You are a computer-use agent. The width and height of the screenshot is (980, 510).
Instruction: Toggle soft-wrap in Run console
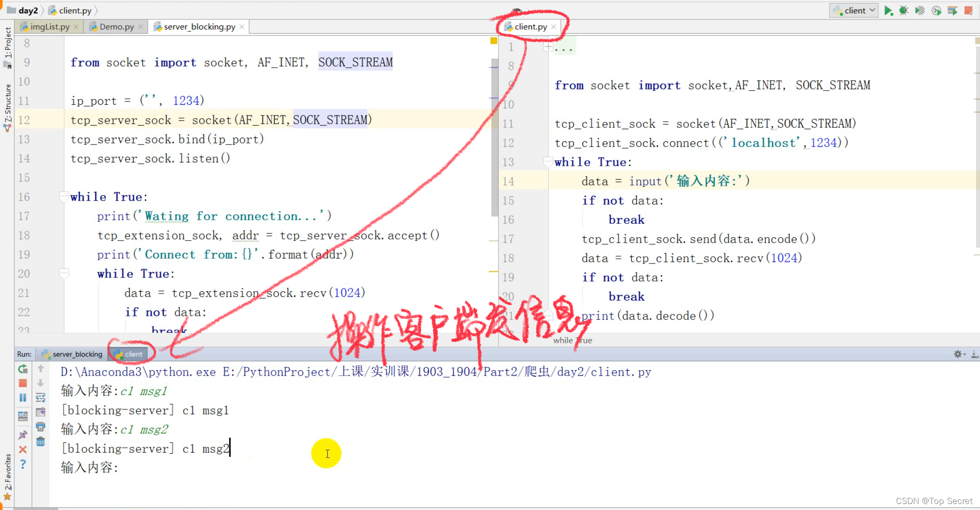click(41, 397)
